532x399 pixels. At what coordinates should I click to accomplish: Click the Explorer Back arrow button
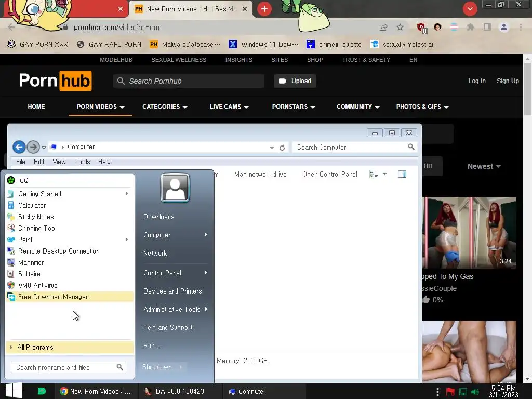[19, 147]
